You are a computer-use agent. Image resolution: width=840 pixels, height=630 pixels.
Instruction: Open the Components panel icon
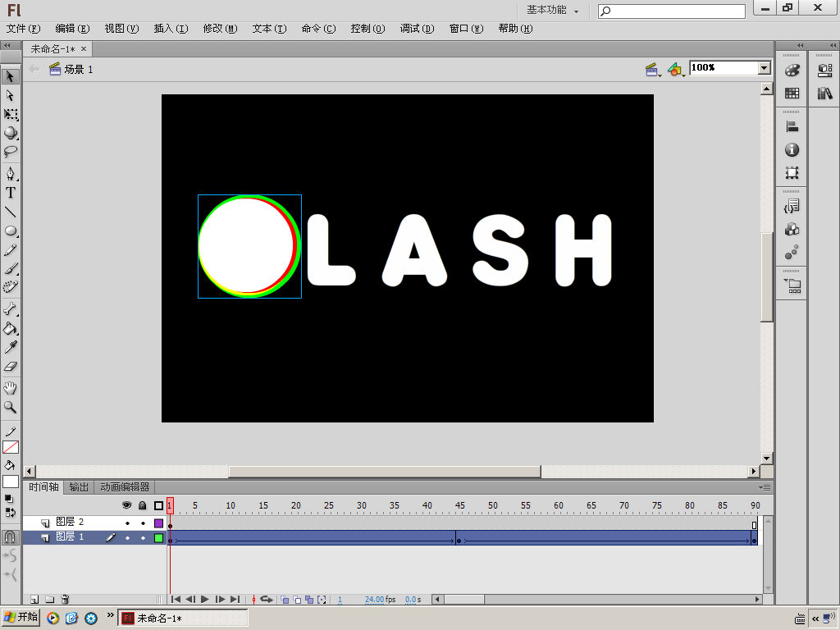coord(792,230)
